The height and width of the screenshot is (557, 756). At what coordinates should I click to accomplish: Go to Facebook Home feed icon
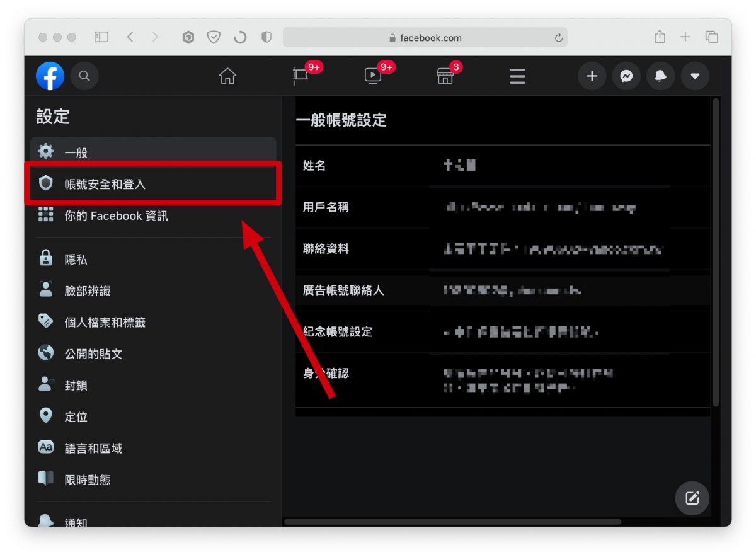(x=227, y=76)
